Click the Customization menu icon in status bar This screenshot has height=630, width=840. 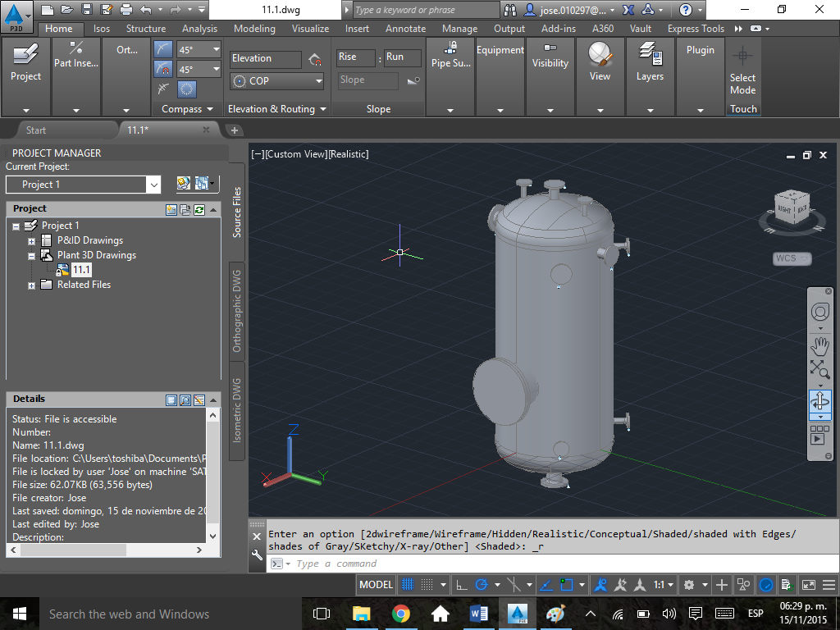829,584
